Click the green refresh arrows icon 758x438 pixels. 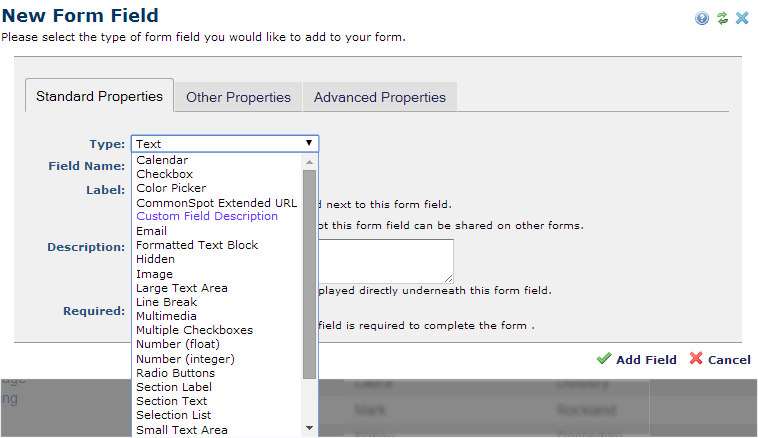click(722, 18)
